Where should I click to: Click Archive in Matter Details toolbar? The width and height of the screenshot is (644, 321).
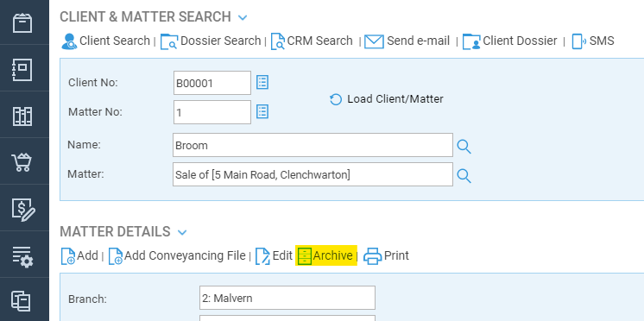point(326,255)
